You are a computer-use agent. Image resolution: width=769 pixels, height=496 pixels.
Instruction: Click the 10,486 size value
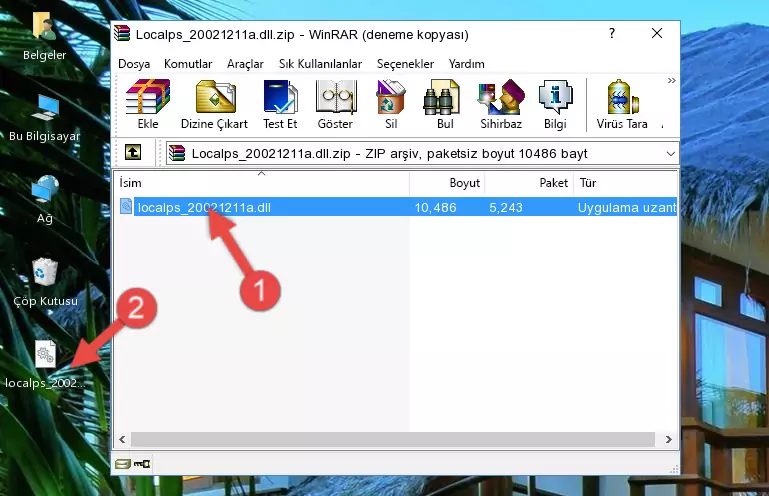(x=436, y=208)
